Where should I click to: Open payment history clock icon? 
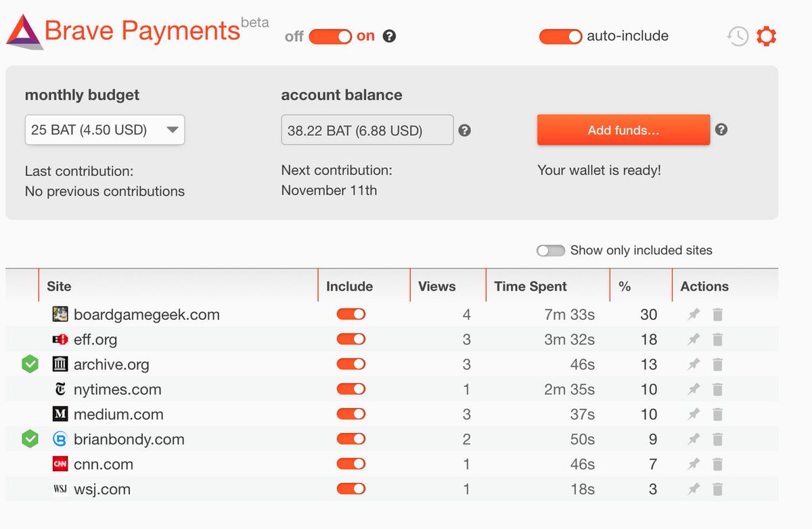(x=737, y=36)
